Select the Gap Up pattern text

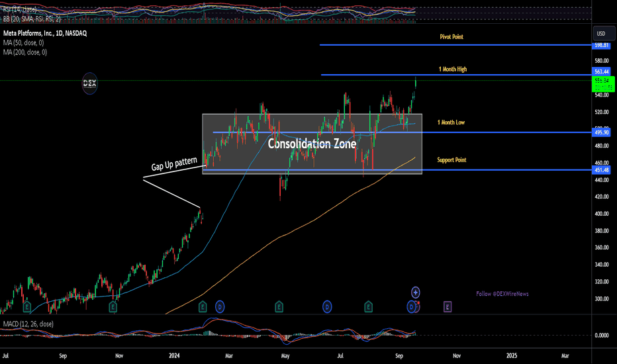tap(174, 163)
